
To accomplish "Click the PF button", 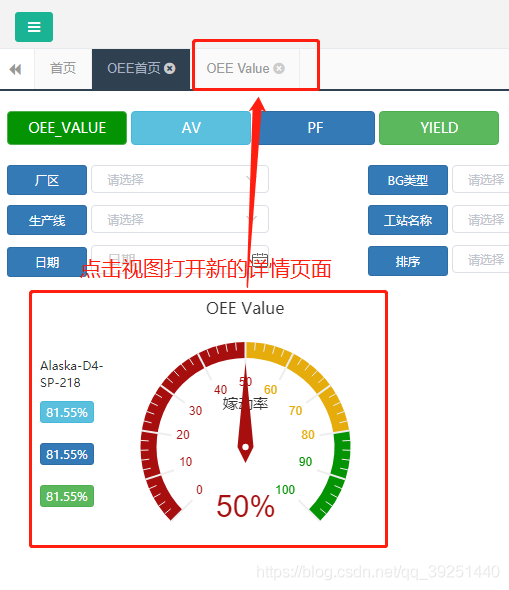I will [315, 128].
